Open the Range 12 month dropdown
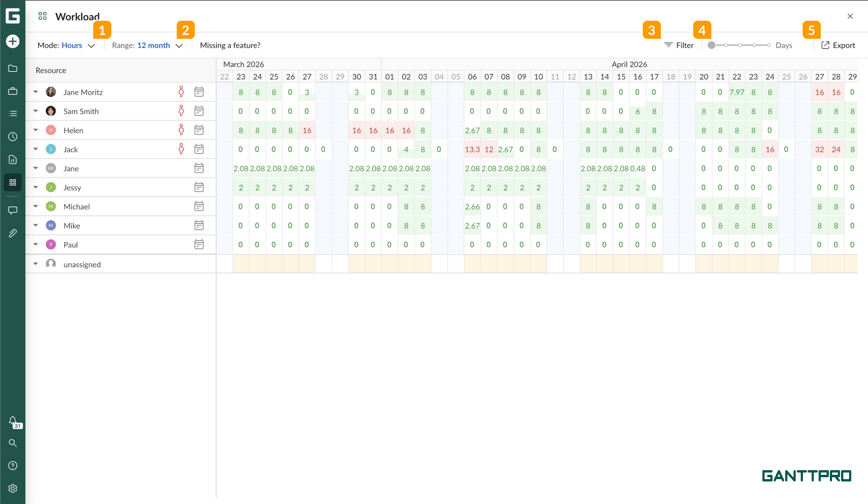868x504 pixels. click(147, 45)
